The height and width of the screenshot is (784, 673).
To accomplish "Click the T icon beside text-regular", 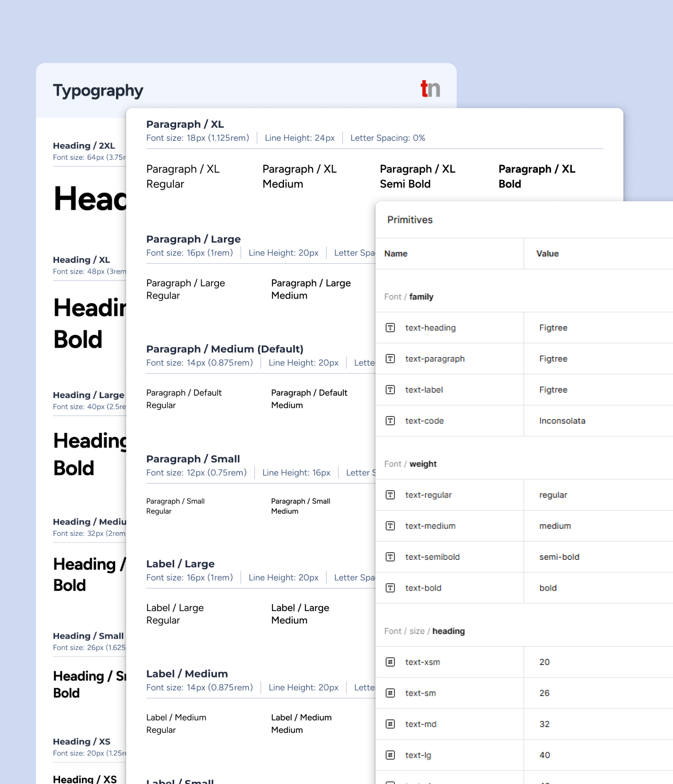I will pos(390,495).
